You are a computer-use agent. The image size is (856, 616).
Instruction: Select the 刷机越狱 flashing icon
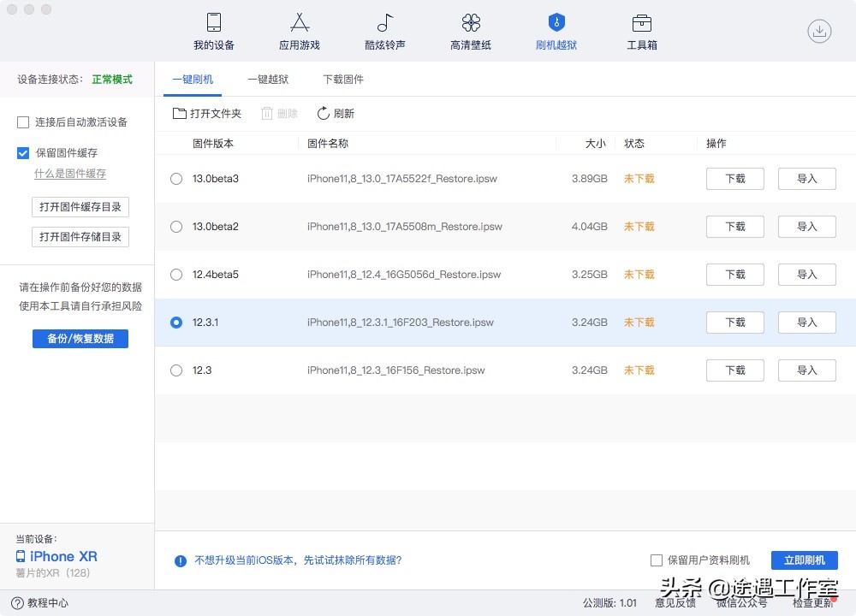point(556,31)
